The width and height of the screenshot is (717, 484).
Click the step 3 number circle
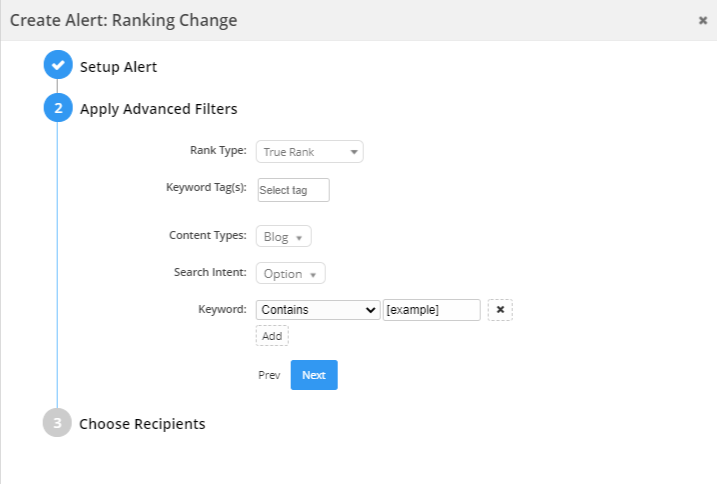pyautogui.click(x=58, y=423)
